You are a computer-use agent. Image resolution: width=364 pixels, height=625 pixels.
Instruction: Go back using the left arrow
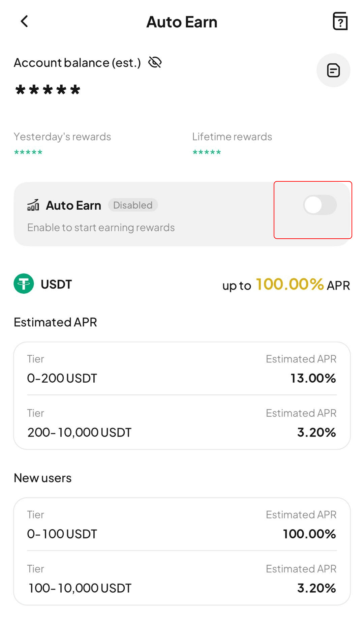pyautogui.click(x=24, y=22)
